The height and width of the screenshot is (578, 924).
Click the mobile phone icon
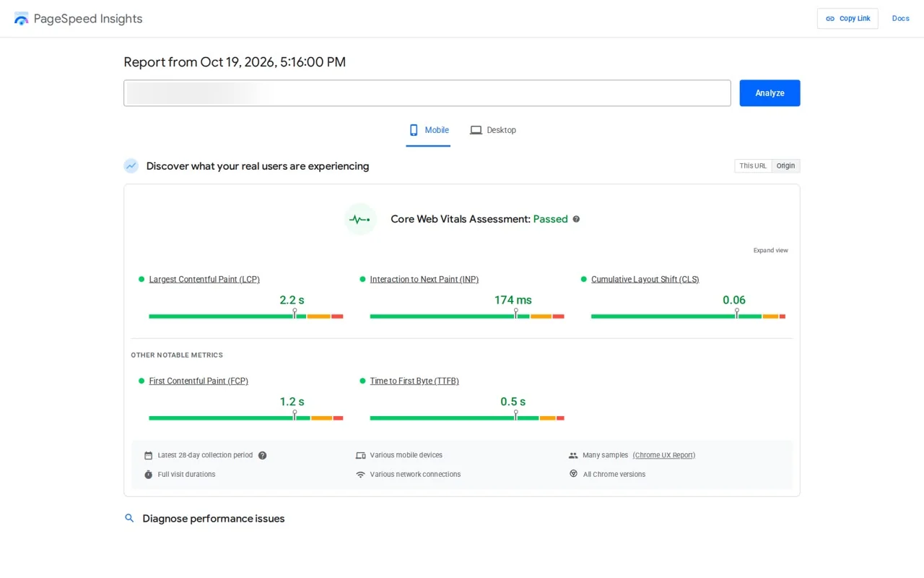[414, 130]
